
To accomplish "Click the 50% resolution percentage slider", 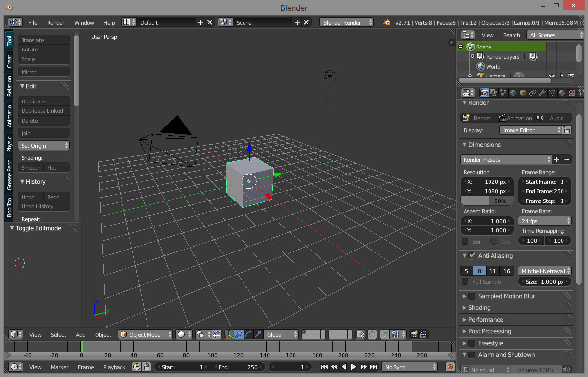I will click(x=487, y=201).
